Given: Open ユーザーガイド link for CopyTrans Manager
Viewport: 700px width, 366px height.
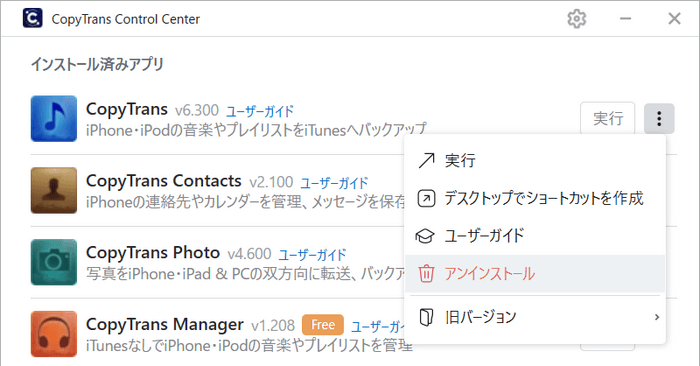Looking at the screenshot, I should pos(378,327).
